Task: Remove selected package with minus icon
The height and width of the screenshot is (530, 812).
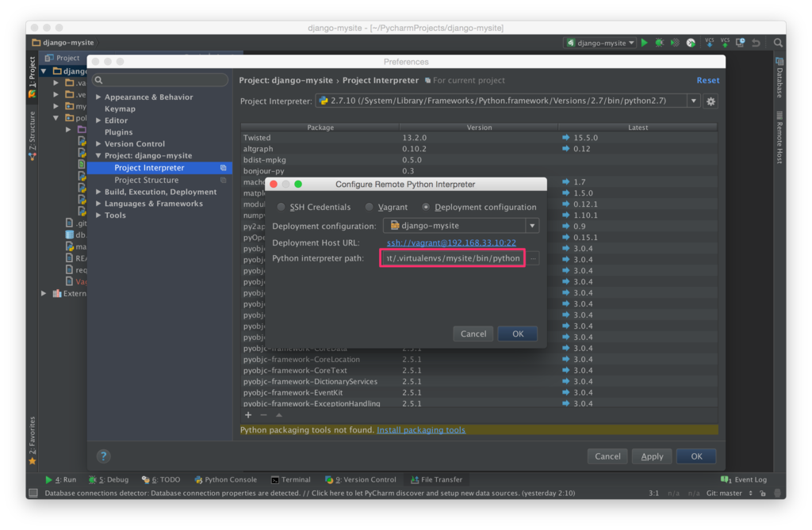Action: 263,415
